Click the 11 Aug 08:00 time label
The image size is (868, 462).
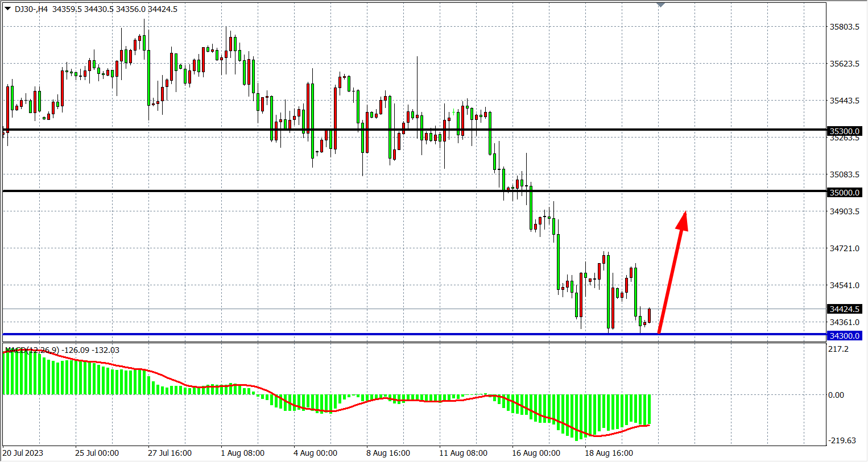463,453
